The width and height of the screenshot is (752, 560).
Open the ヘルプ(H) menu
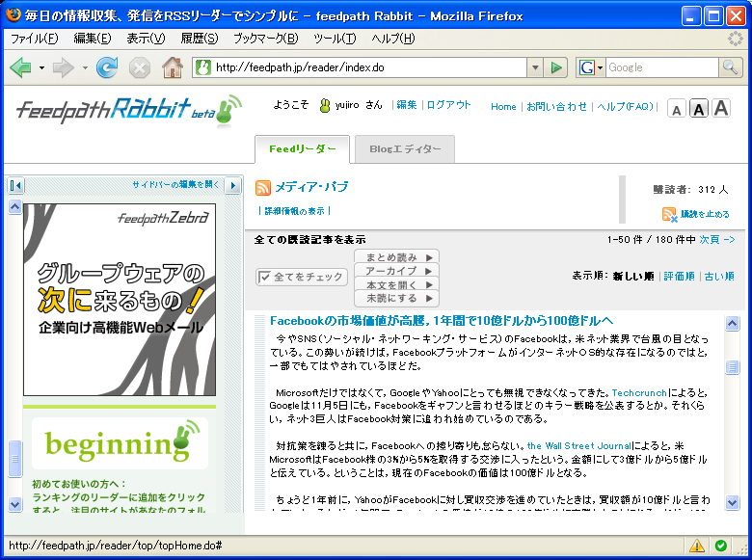(393, 39)
